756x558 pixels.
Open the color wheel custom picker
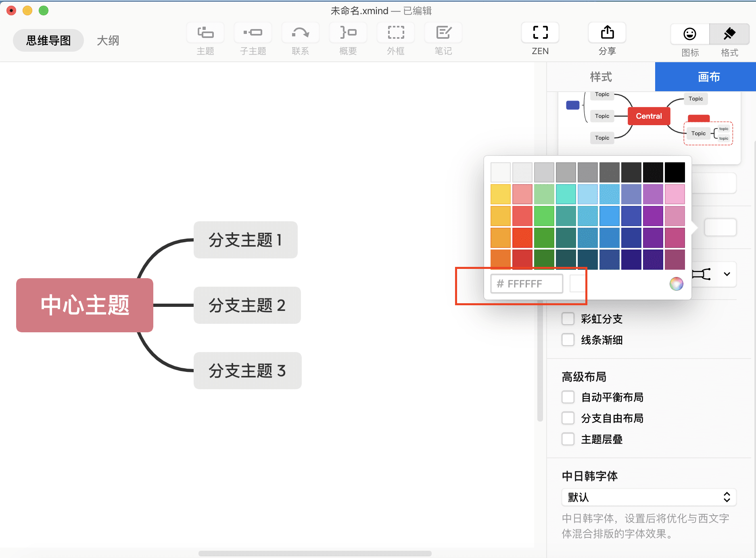coord(677,284)
